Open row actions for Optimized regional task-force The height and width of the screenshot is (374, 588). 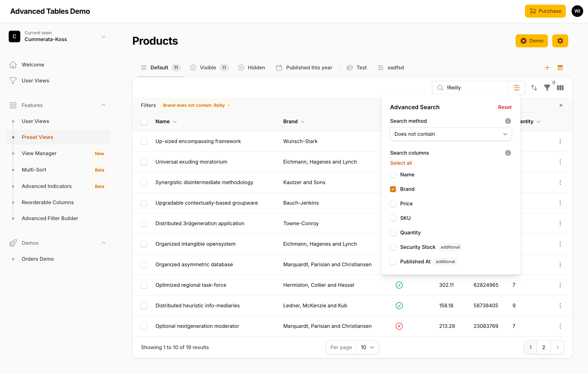(x=560, y=285)
